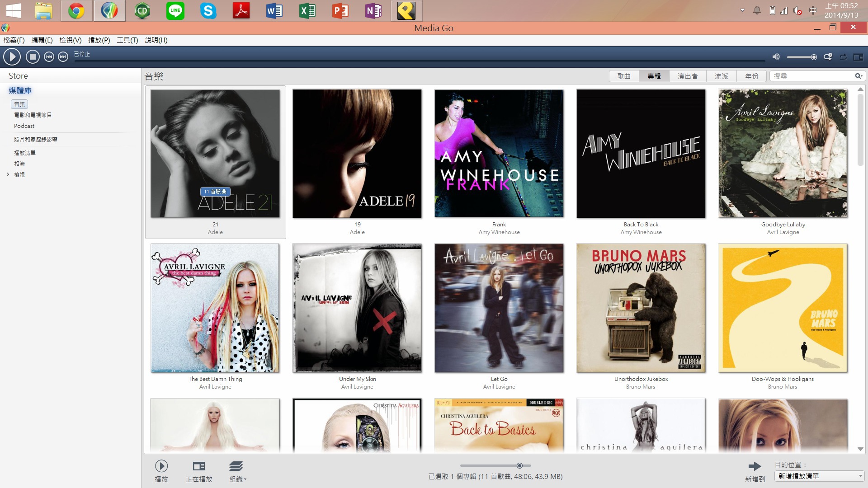Screen dimensions: 868x488
Task: Skip to the previous track
Action: pos(49,57)
